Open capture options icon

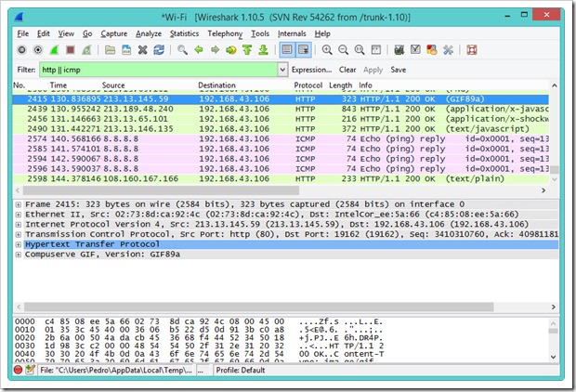pyautogui.click(x=38, y=49)
